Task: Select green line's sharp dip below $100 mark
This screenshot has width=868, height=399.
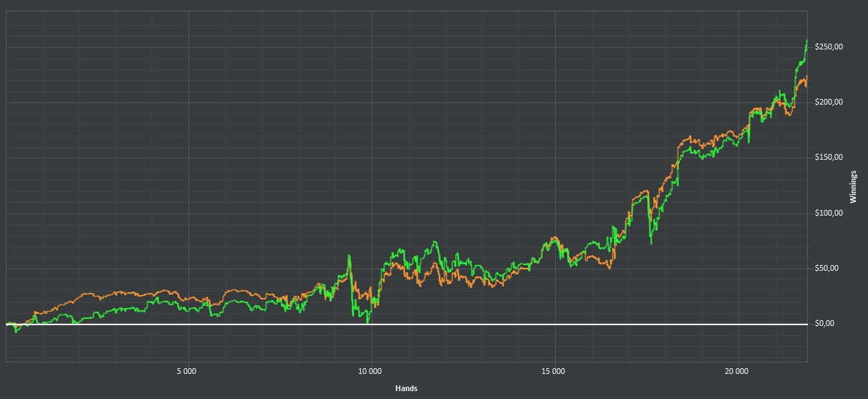Action: (x=651, y=243)
